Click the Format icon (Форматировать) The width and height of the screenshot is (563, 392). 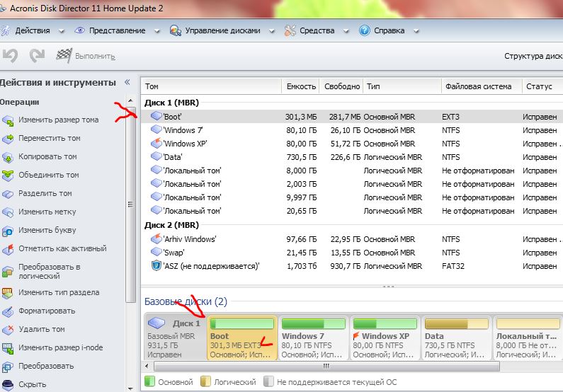coord(8,311)
